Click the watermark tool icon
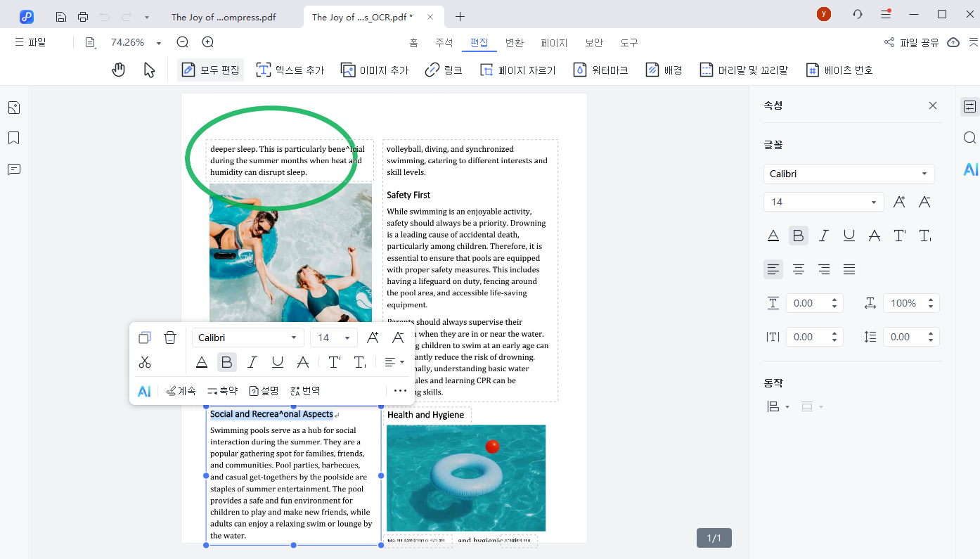 (580, 70)
